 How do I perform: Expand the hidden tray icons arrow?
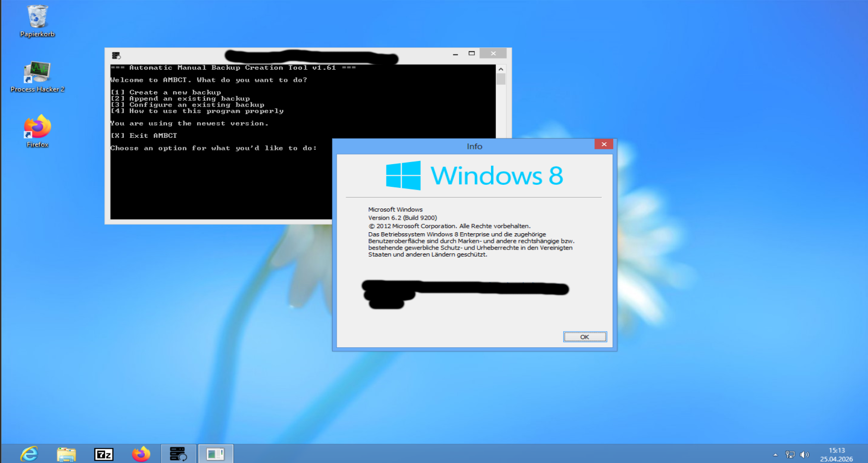pyautogui.click(x=776, y=455)
